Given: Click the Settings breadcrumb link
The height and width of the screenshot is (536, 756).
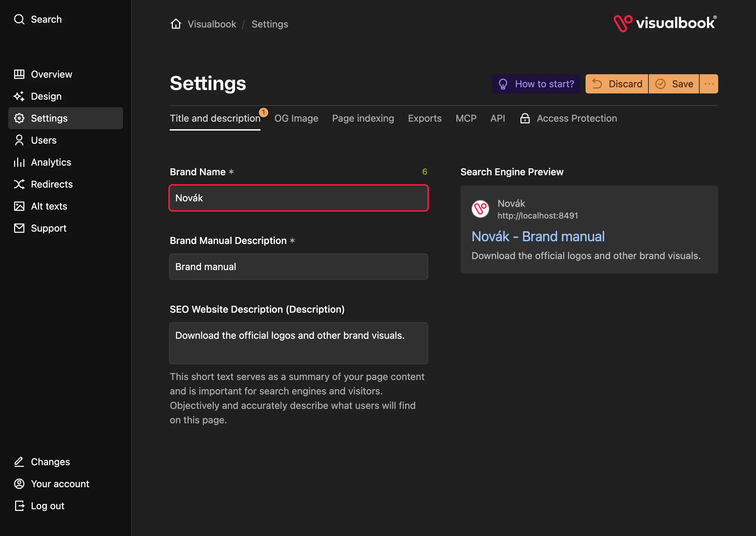Looking at the screenshot, I should coord(270,24).
